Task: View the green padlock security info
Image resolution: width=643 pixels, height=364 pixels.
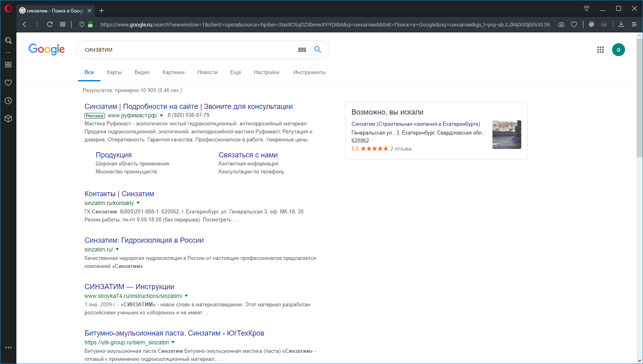Action: [x=90, y=24]
